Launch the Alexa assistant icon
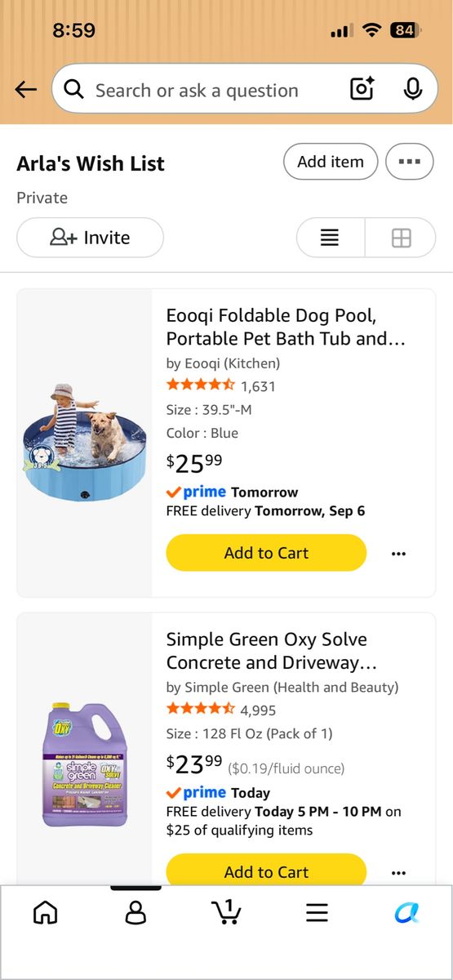This screenshot has width=453, height=980. pyautogui.click(x=406, y=912)
